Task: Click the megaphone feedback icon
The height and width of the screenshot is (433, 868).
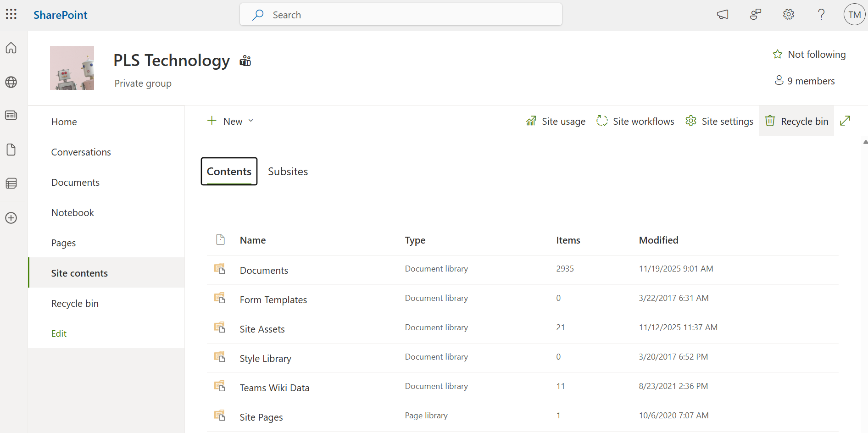Action: click(723, 15)
